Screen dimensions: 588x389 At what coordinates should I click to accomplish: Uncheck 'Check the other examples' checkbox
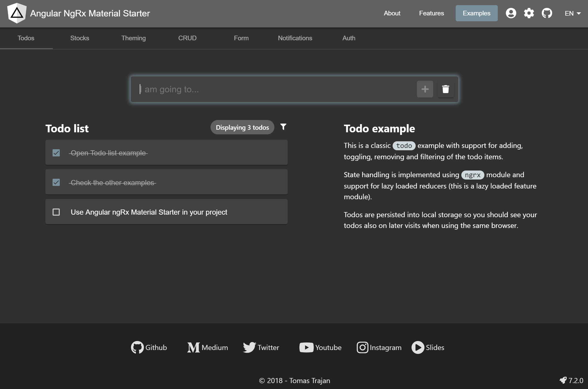click(x=56, y=182)
